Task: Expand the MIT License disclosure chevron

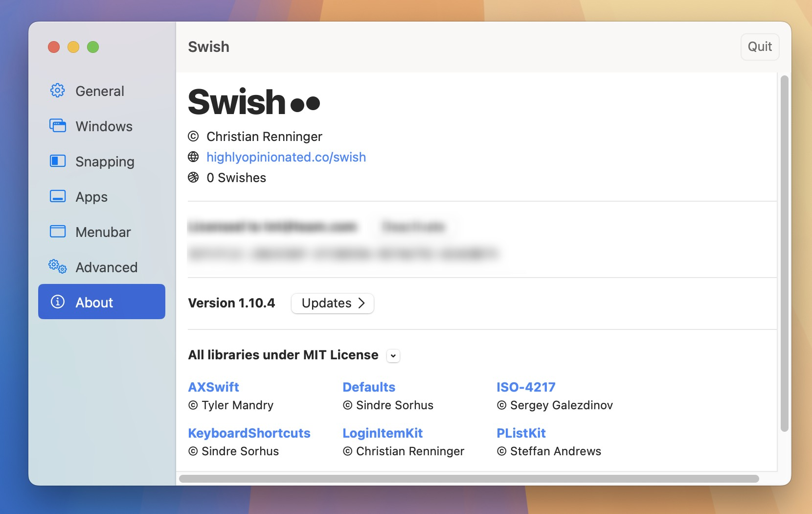Action: coord(393,356)
